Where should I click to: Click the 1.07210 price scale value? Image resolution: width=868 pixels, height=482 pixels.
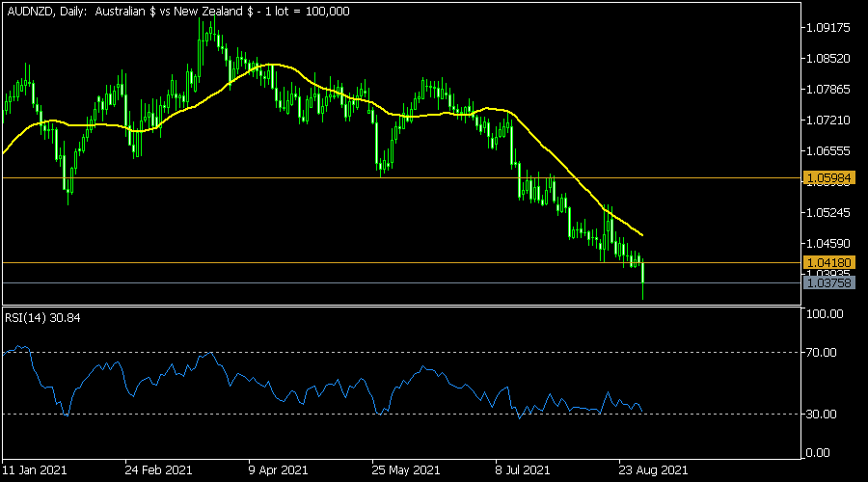coord(828,120)
